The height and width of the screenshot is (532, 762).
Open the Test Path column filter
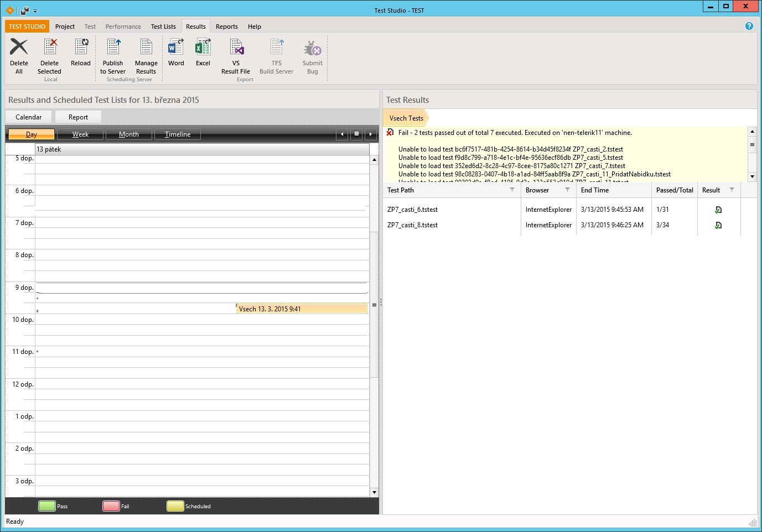coord(512,190)
